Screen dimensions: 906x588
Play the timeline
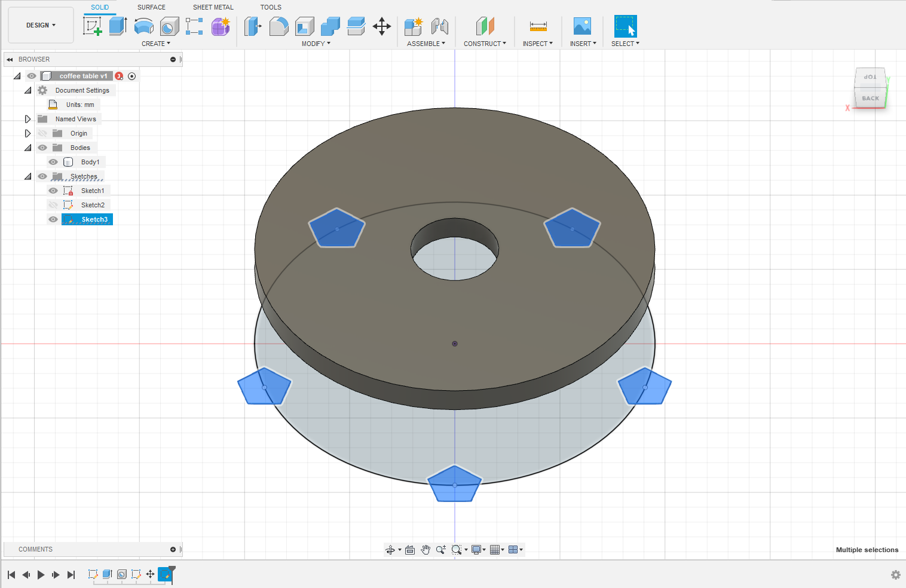[41, 575]
